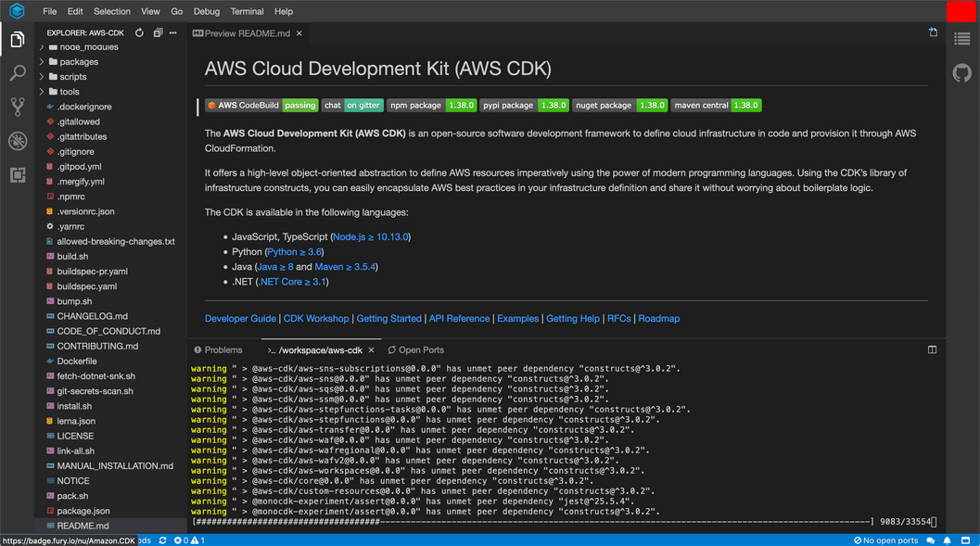Open the Edit menu
Image resolution: width=980 pixels, height=546 pixels.
(x=75, y=11)
